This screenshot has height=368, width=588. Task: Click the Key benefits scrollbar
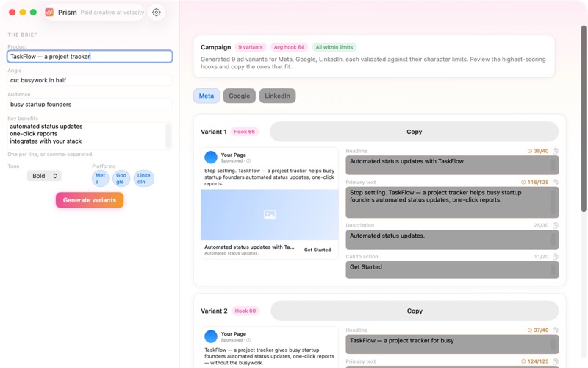coord(168,136)
